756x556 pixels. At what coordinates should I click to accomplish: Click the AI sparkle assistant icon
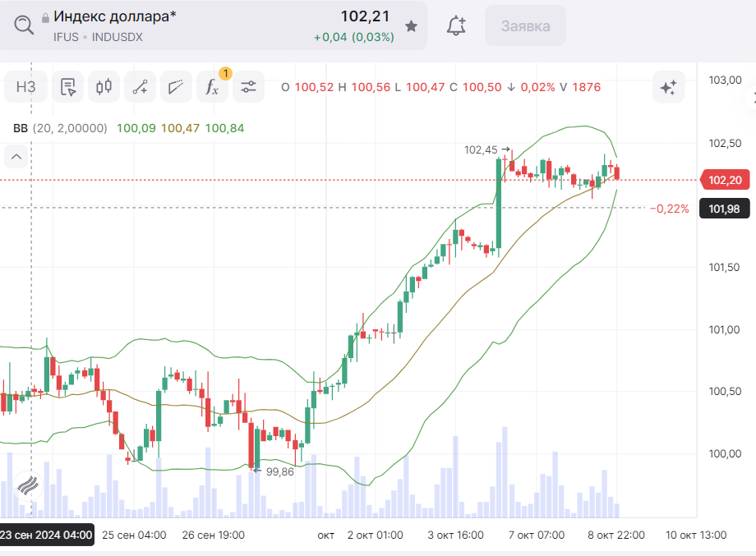point(669,87)
